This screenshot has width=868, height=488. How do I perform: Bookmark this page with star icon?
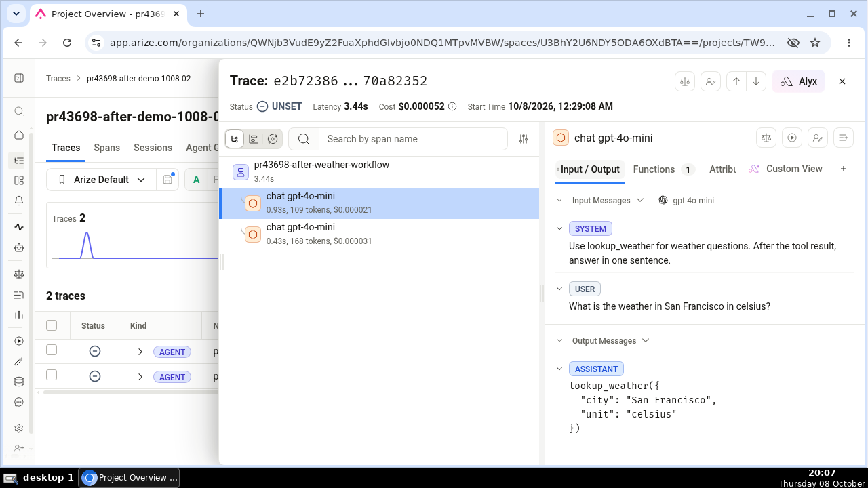(815, 43)
